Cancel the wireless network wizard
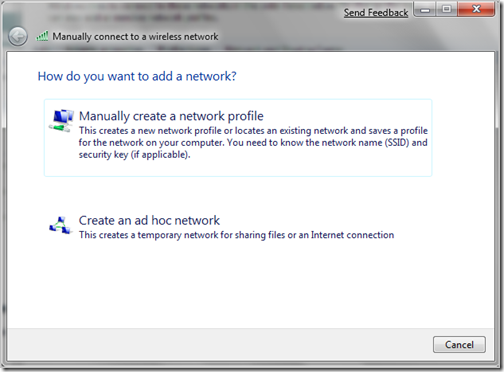This screenshot has width=504, height=372. [459, 344]
